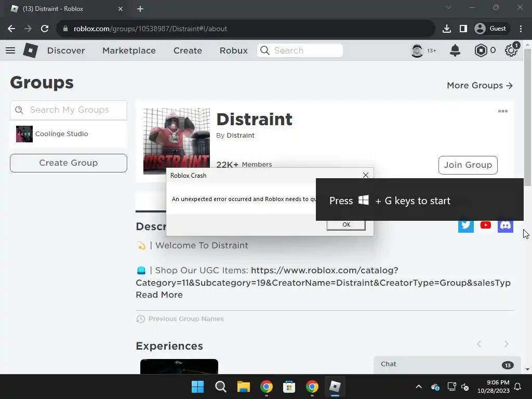Open the tab search chevron
Viewport: 532px width, 399px height.
(448, 7)
